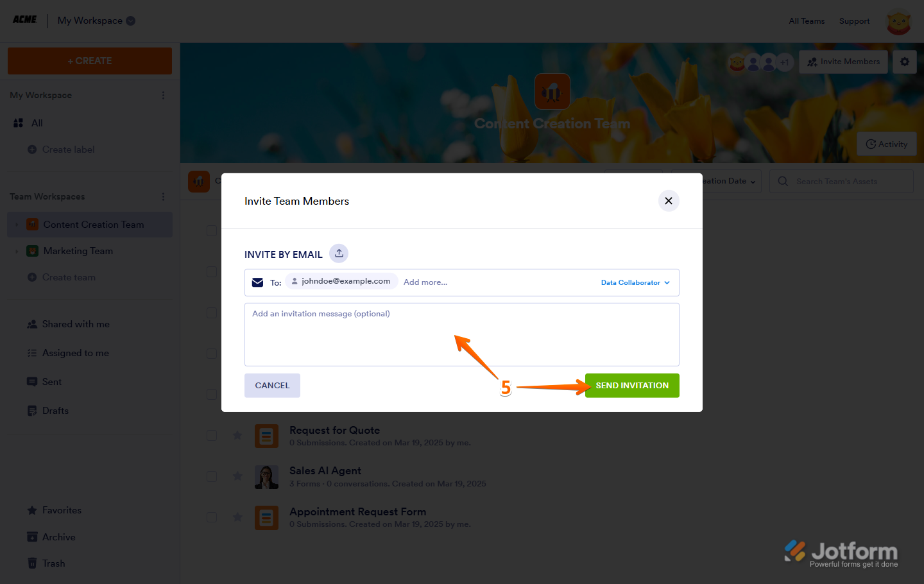924x584 pixels.
Task: Cancel the team invitation
Action: [272, 386]
